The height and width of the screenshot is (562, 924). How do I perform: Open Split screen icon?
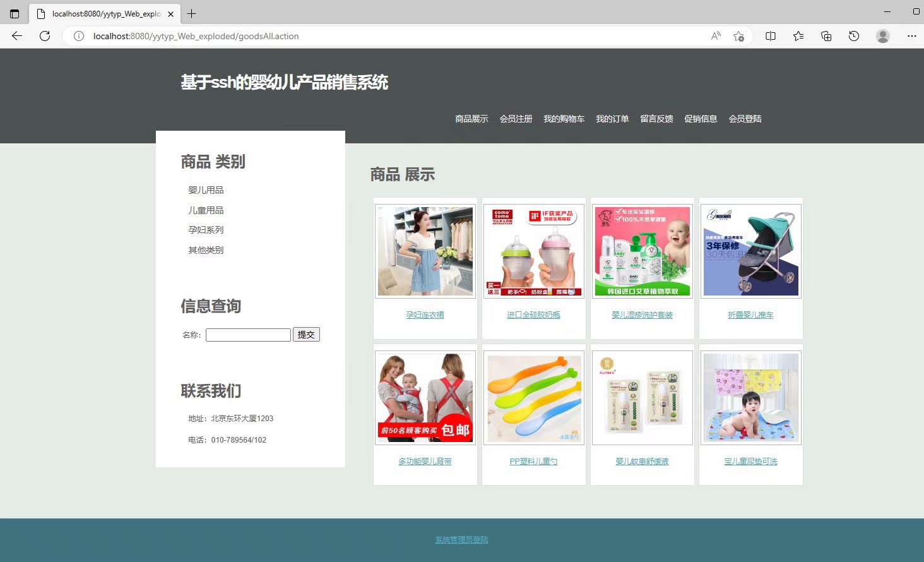tap(771, 36)
